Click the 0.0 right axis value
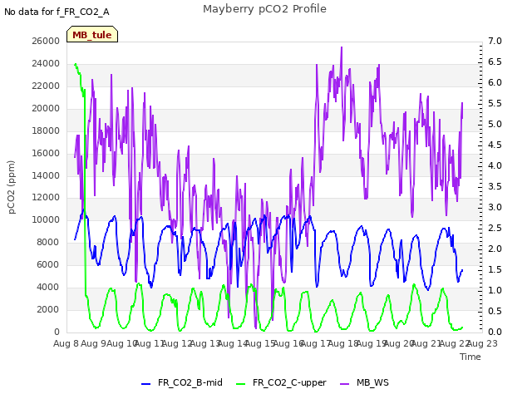 (495, 332)
